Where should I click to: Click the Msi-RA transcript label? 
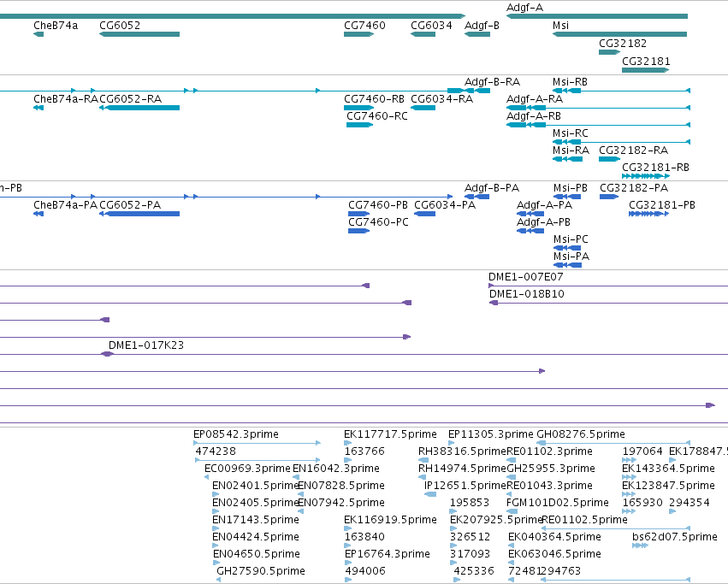click(x=571, y=150)
